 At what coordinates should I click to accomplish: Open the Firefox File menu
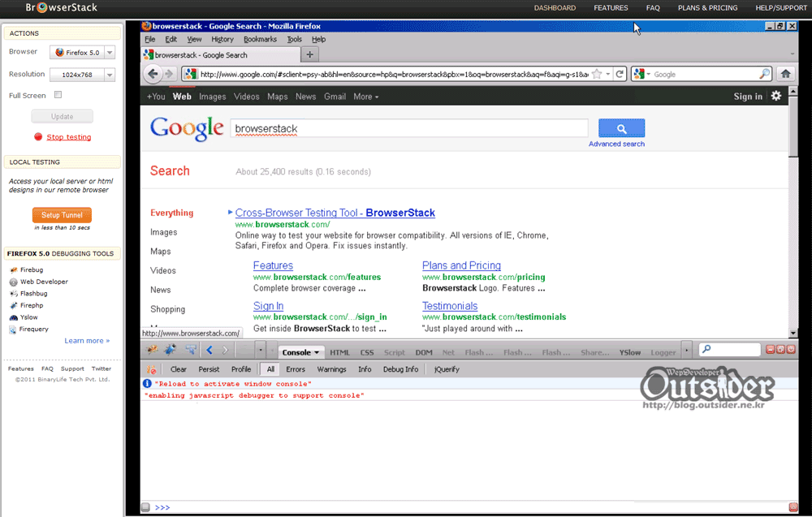(149, 39)
